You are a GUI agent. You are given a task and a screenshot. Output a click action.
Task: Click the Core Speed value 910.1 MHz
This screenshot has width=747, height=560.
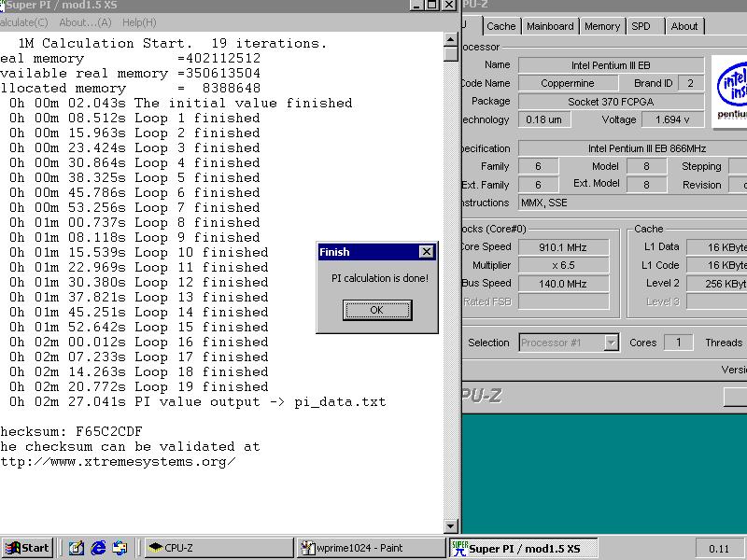coord(564,247)
